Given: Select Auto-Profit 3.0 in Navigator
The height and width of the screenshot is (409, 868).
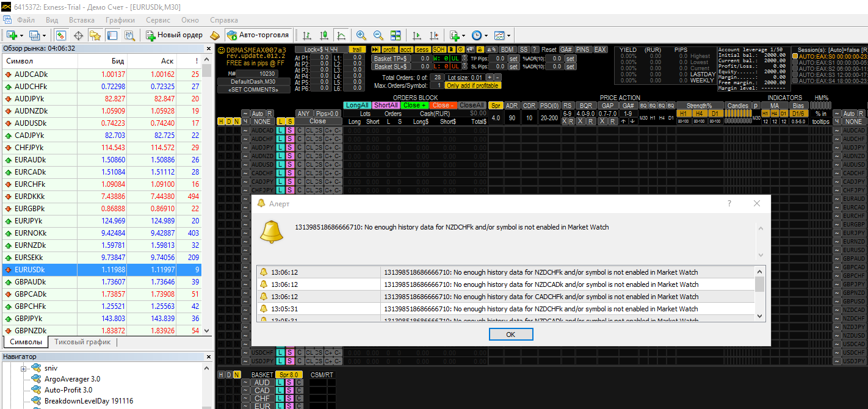Looking at the screenshot, I should [68, 390].
